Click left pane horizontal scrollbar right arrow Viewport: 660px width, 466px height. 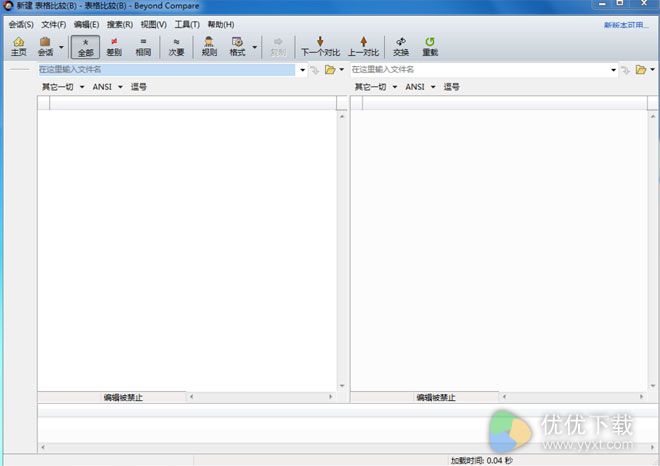tap(330, 397)
